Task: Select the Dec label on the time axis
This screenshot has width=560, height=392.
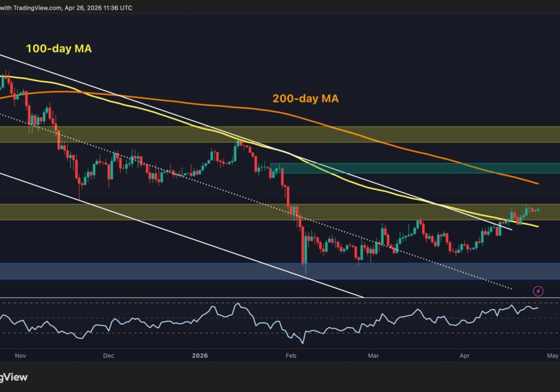Action: [108, 355]
